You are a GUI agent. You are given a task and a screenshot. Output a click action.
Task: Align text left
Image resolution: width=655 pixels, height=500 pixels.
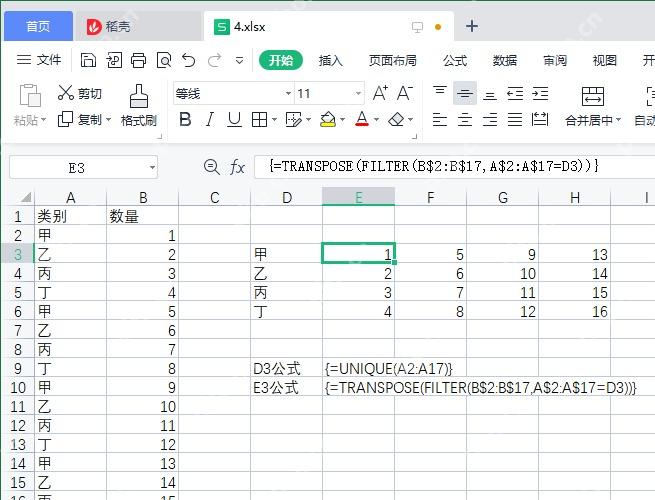pos(439,120)
